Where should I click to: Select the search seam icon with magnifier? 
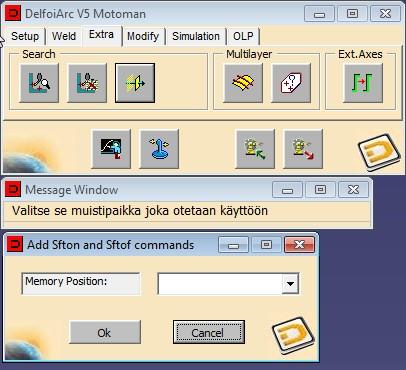(39, 83)
